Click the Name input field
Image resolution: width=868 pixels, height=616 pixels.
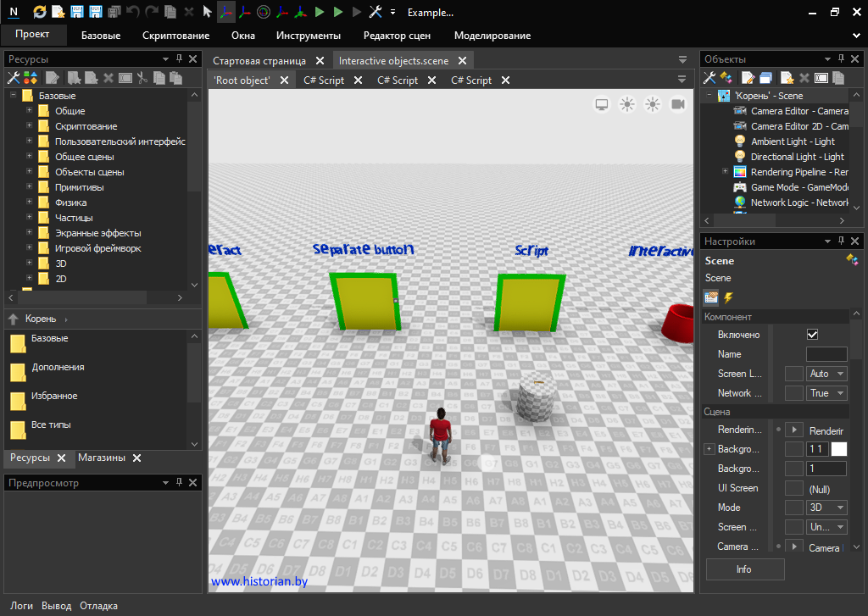coord(826,354)
